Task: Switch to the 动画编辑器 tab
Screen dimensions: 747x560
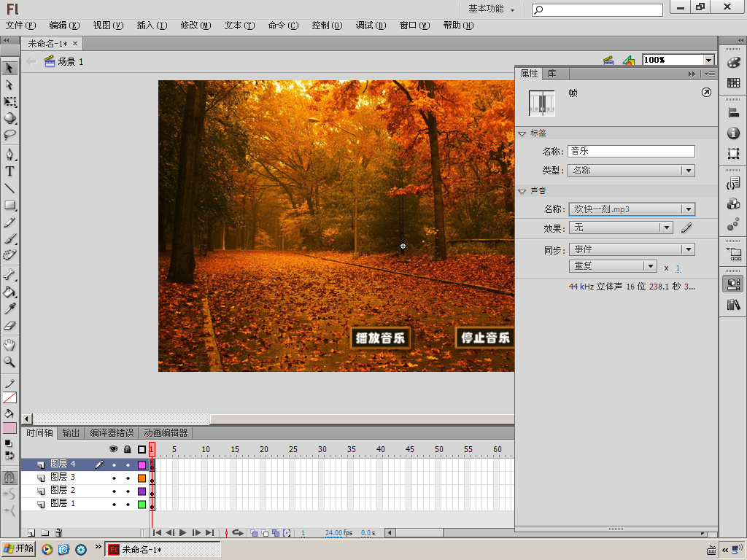Action: (166, 433)
